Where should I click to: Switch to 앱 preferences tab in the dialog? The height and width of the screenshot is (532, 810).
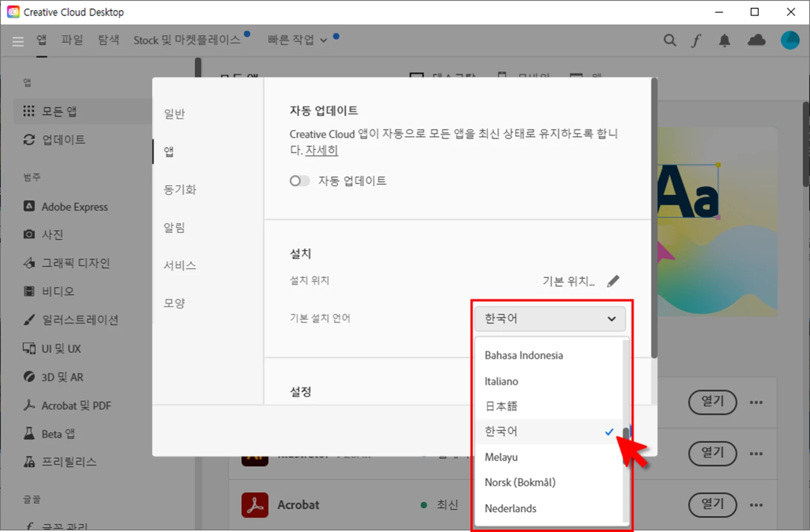(x=169, y=151)
